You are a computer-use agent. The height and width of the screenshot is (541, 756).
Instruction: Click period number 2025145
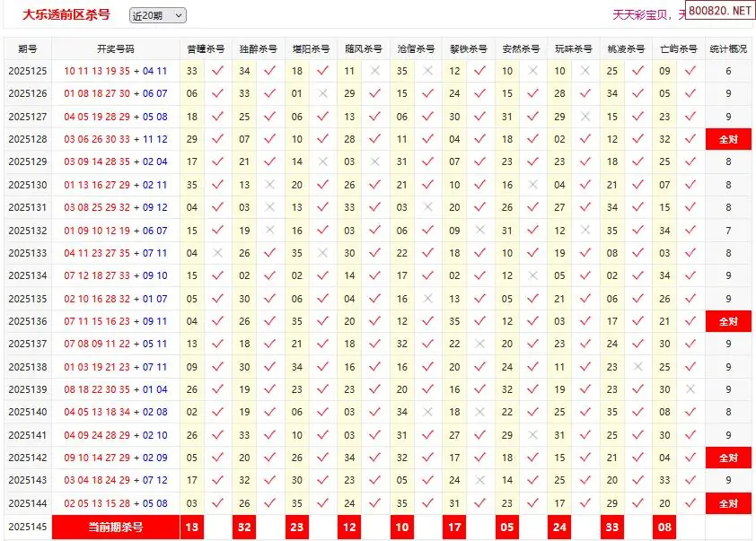pos(28,527)
